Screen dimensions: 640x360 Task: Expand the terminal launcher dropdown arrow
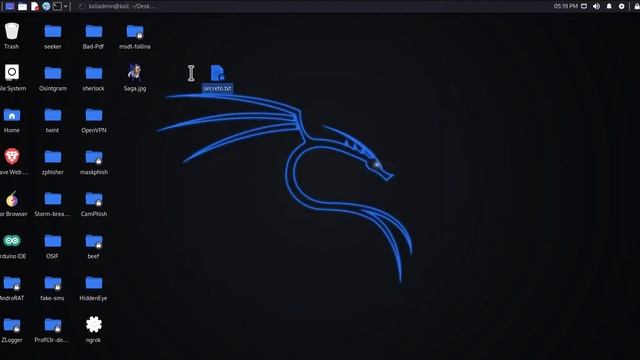65,6
